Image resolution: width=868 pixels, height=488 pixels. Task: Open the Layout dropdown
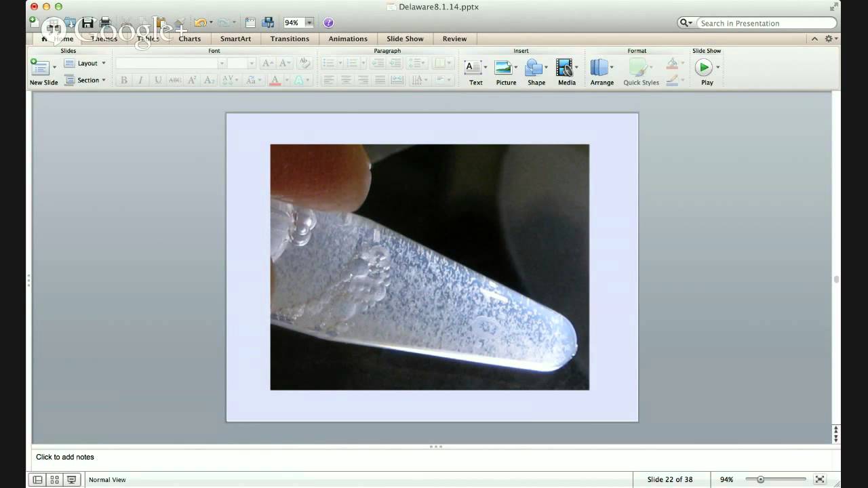[x=85, y=63]
